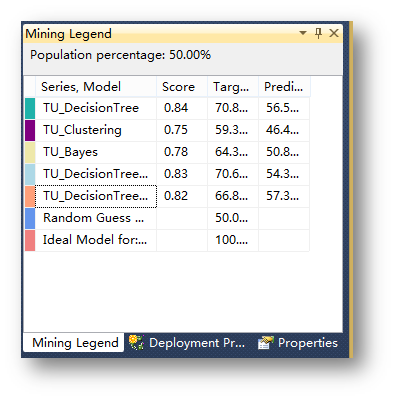Click the Population percentage: 50.00% label
395x400 pixels.
[x=120, y=55]
